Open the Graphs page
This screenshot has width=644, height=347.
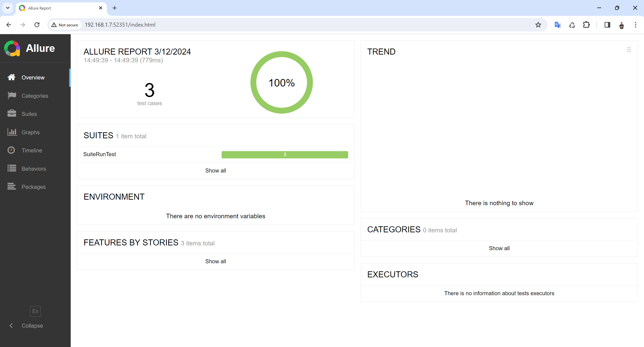(35, 132)
